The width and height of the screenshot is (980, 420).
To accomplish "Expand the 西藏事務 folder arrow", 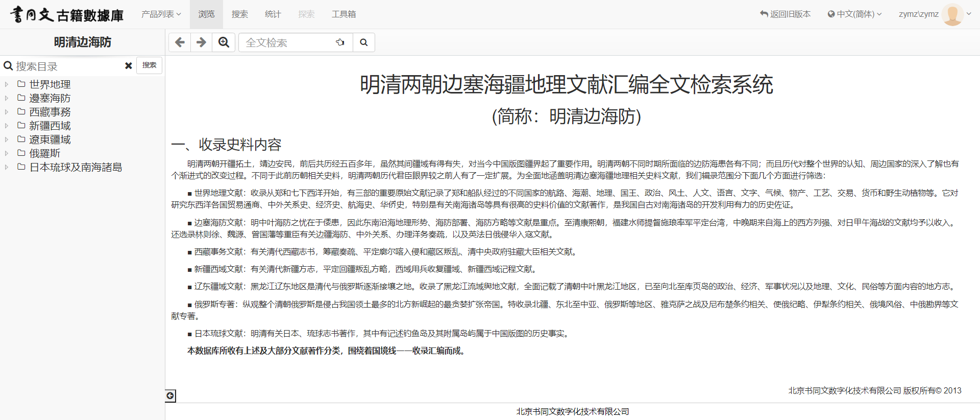I will (x=7, y=112).
